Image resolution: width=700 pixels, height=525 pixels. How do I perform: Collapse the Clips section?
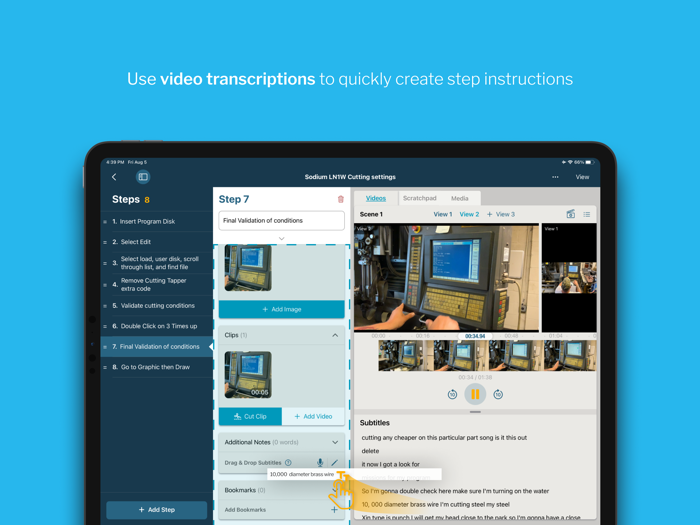(x=335, y=335)
